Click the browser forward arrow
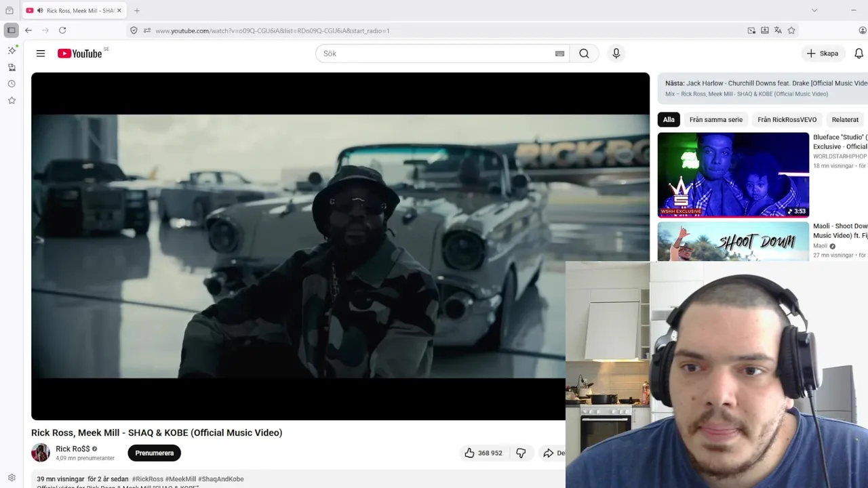The image size is (868, 488). [x=45, y=30]
